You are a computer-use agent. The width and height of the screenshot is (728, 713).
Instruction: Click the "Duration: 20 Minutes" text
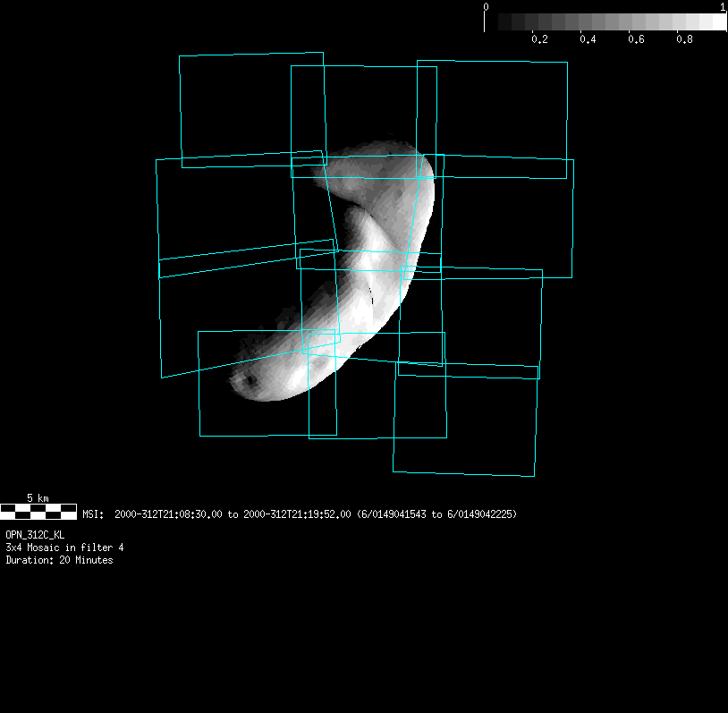(x=59, y=560)
